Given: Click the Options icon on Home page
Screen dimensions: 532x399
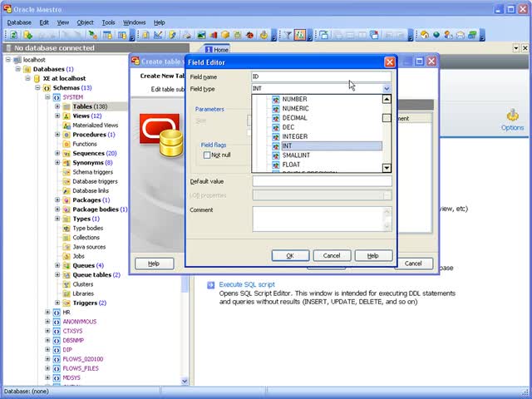Looking at the screenshot, I should click(512, 116).
